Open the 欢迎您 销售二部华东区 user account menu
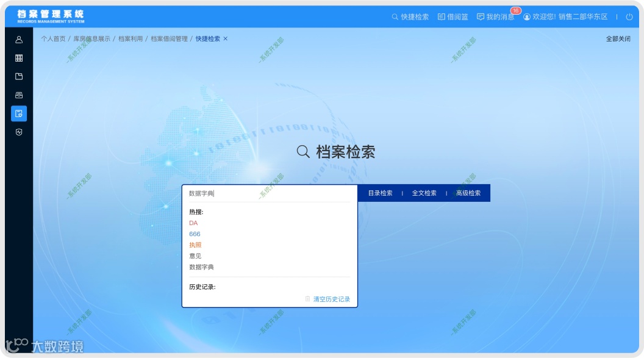644x358 pixels. pyautogui.click(x=565, y=17)
